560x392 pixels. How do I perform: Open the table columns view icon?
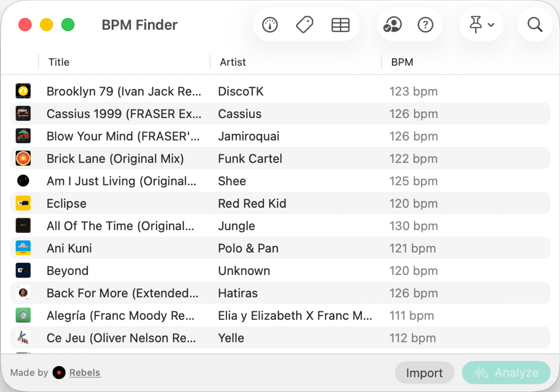point(340,25)
